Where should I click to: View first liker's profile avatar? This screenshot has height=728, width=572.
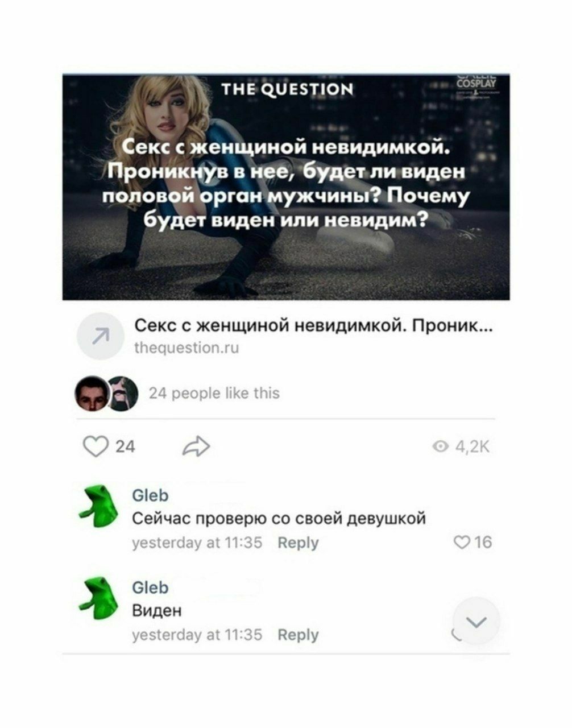(92, 394)
